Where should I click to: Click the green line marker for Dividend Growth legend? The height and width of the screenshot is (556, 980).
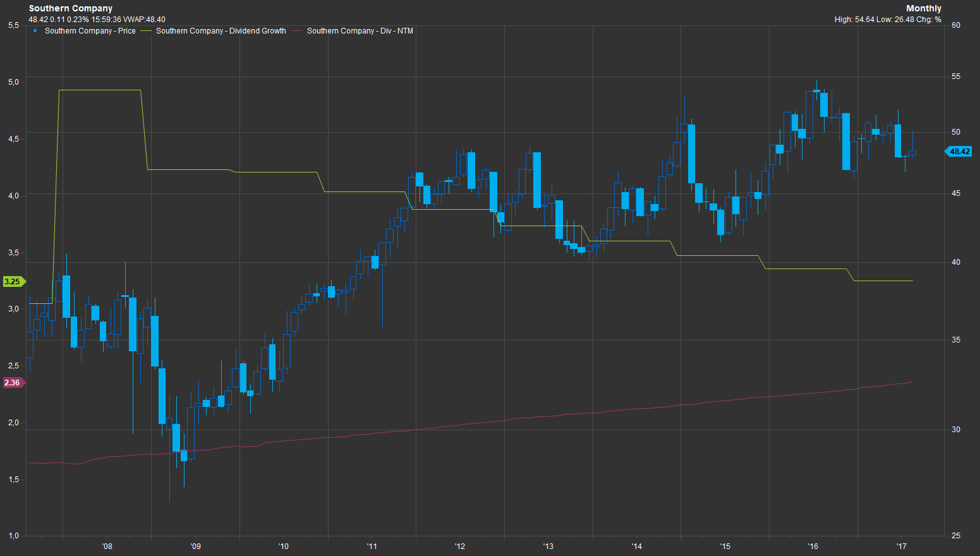[x=145, y=30]
